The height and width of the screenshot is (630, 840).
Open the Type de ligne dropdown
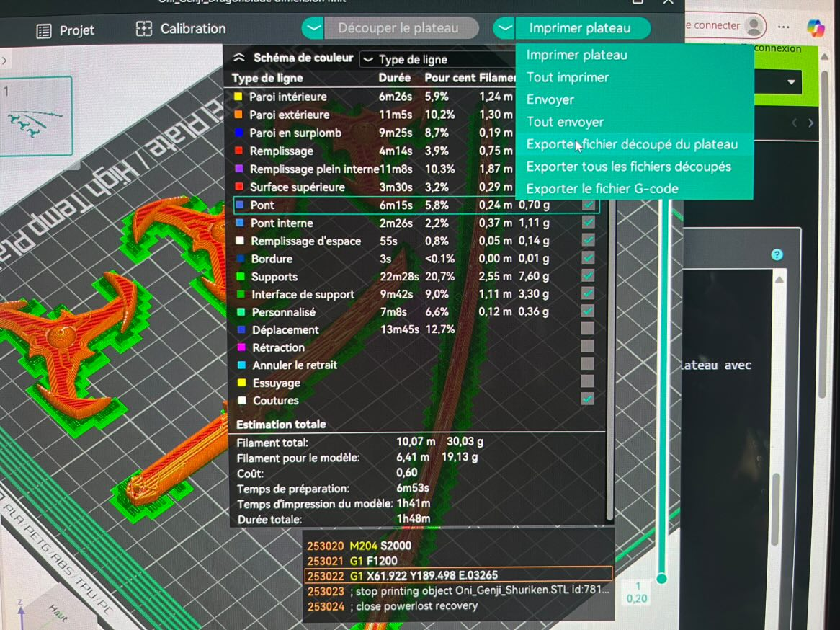pos(437,60)
